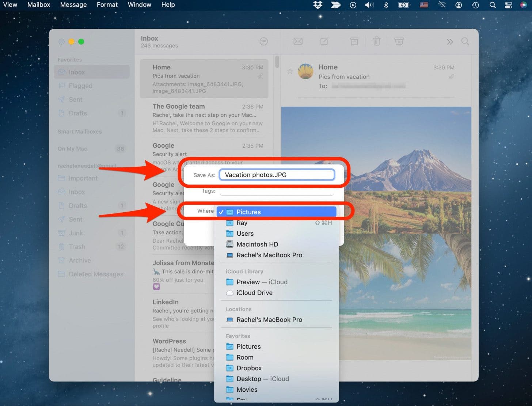Screen dimensions: 532x406
Task: Choose Macintosh HD from location list
Action: point(257,244)
